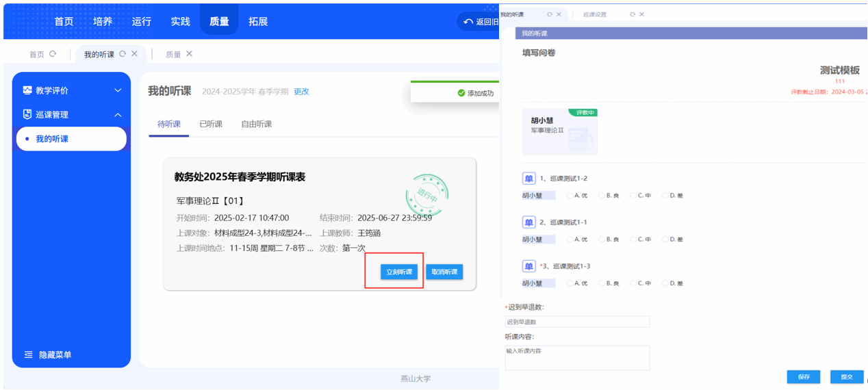Click the reload icon on left 我的听课 tab
The image size is (868, 390).
(x=123, y=54)
